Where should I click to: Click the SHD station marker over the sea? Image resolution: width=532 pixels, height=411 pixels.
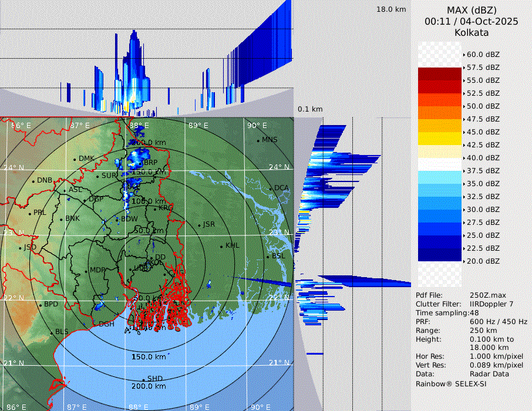(143, 379)
